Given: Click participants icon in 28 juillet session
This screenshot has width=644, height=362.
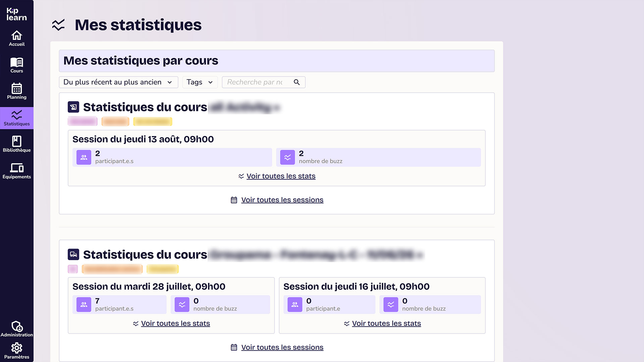Looking at the screenshot, I should pyautogui.click(x=84, y=305).
